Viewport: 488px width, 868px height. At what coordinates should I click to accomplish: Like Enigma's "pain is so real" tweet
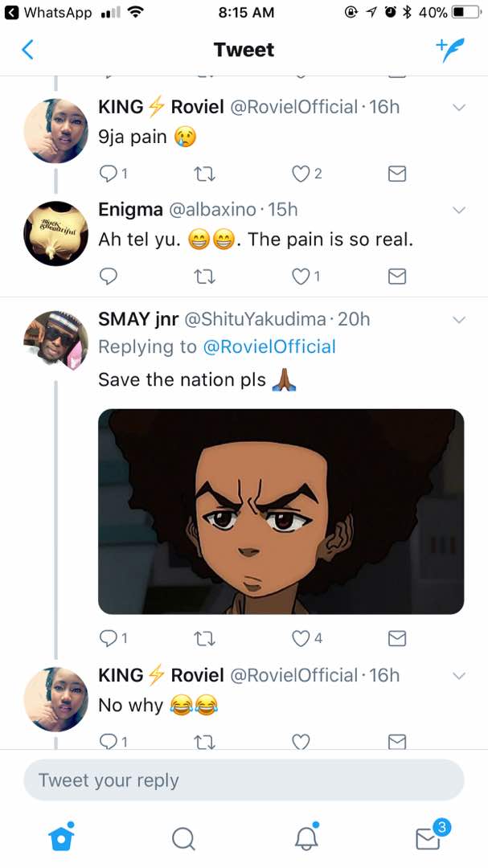(x=301, y=276)
